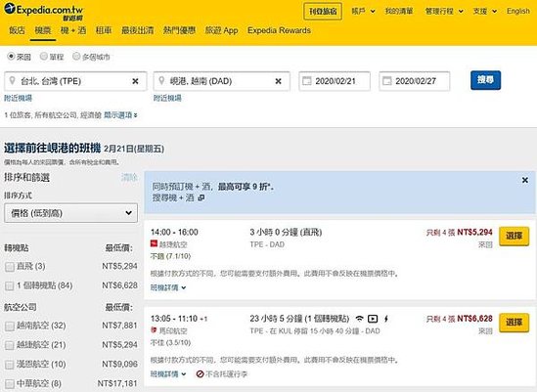Expand the 管理行程 menu

444,12
